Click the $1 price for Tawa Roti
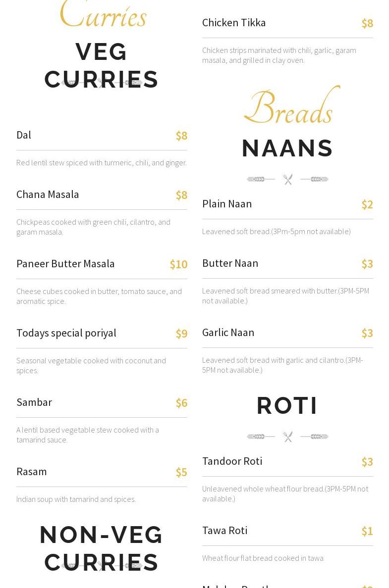The width and height of the screenshot is (389, 588). [367, 531]
